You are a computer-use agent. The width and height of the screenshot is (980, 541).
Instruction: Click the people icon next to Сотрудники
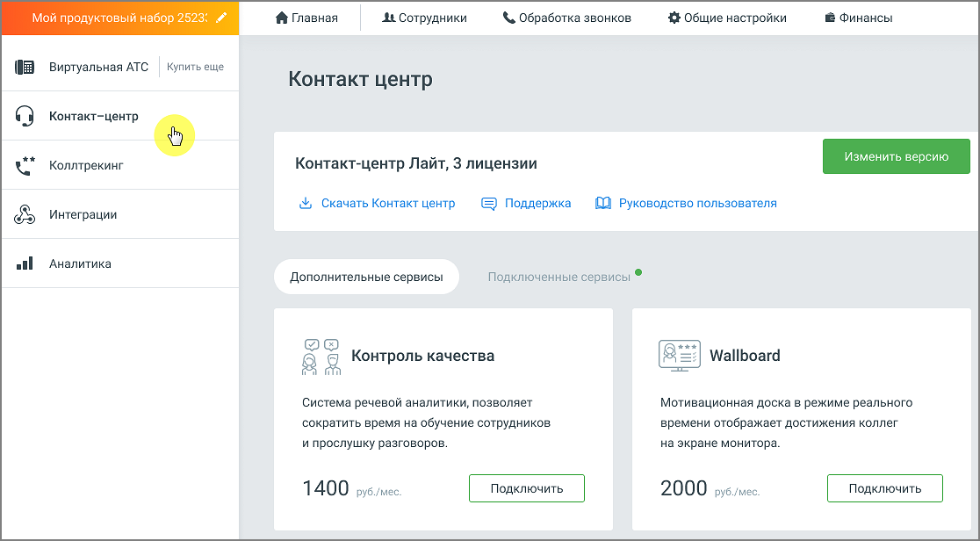389,18
